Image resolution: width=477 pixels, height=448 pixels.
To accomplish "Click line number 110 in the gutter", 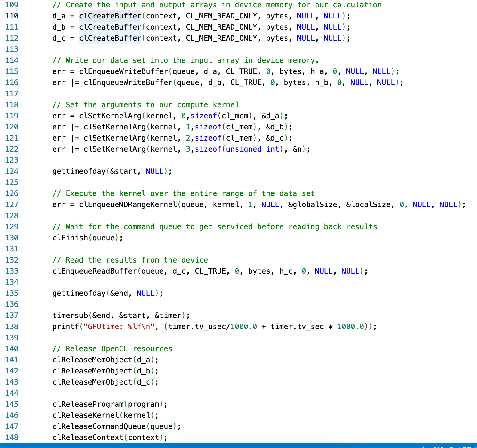I will (x=12, y=16).
